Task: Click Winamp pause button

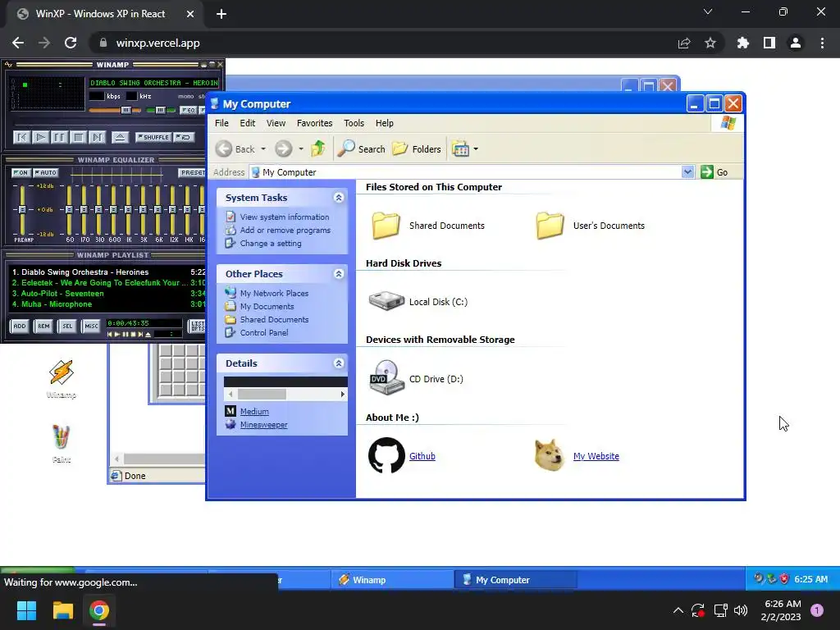Action: (x=59, y=138)
